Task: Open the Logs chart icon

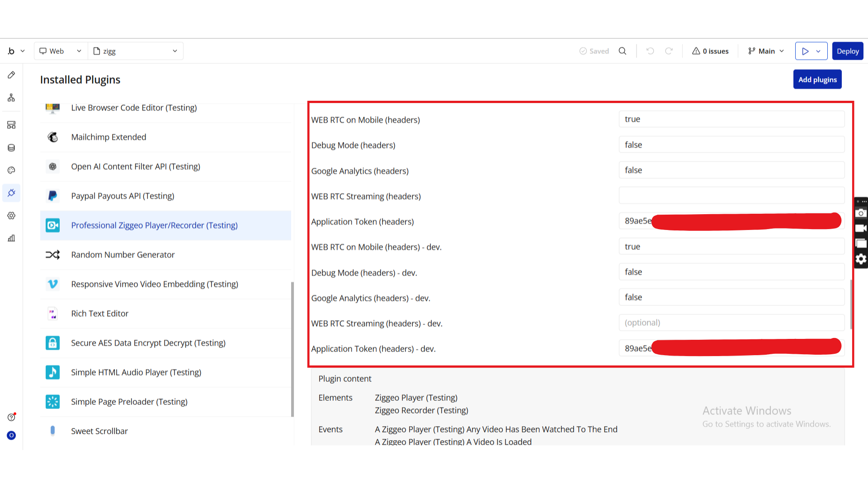Action: click(11, 238)
